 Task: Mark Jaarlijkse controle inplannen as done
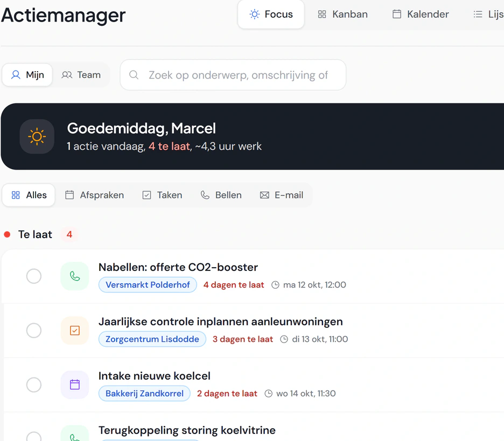click(x=34, y=331)
